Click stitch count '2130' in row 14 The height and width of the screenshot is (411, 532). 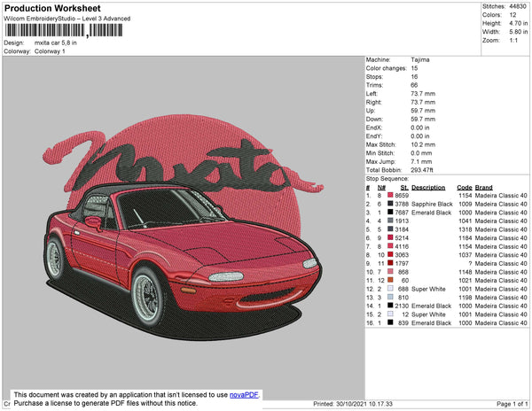point(402,306)
